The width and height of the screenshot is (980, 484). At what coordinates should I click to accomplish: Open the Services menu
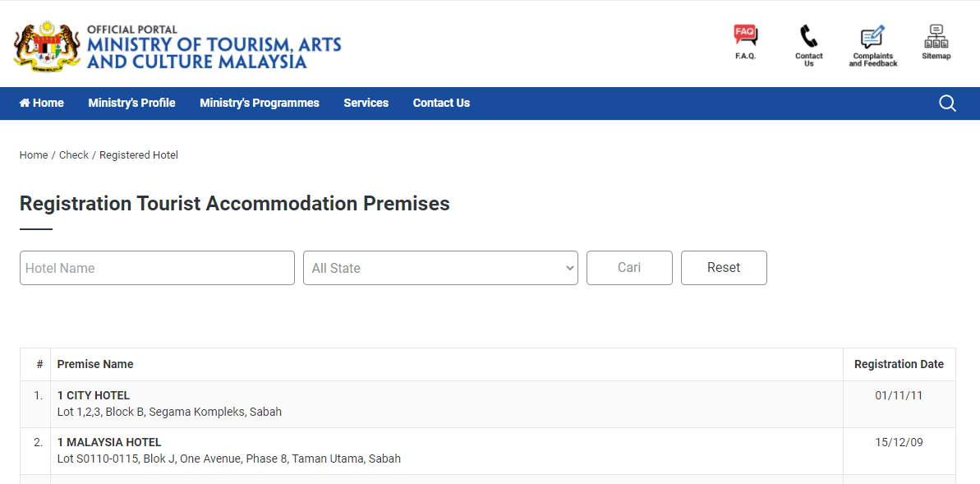(x=366, y=104)
